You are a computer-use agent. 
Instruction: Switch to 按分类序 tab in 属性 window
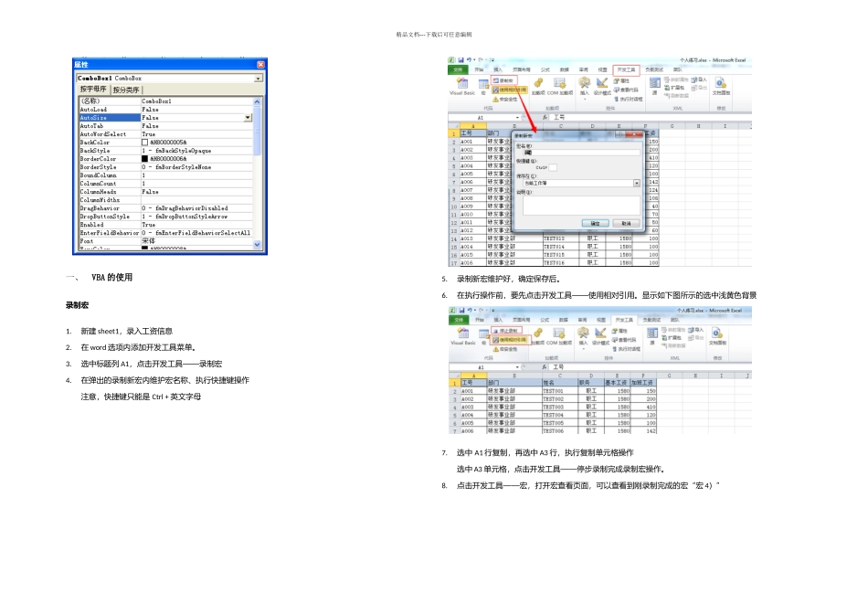pyautogui.click(x=126, y=90)
